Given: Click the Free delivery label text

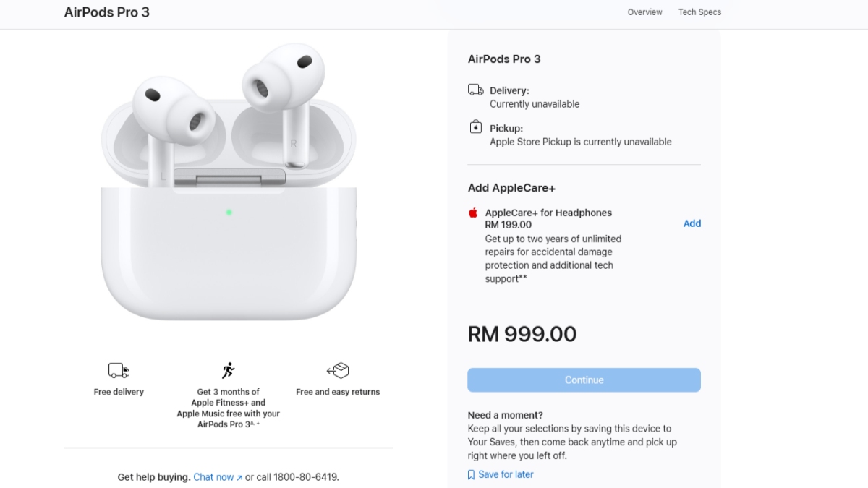Looking at the screenshot, I should point(119,392).
